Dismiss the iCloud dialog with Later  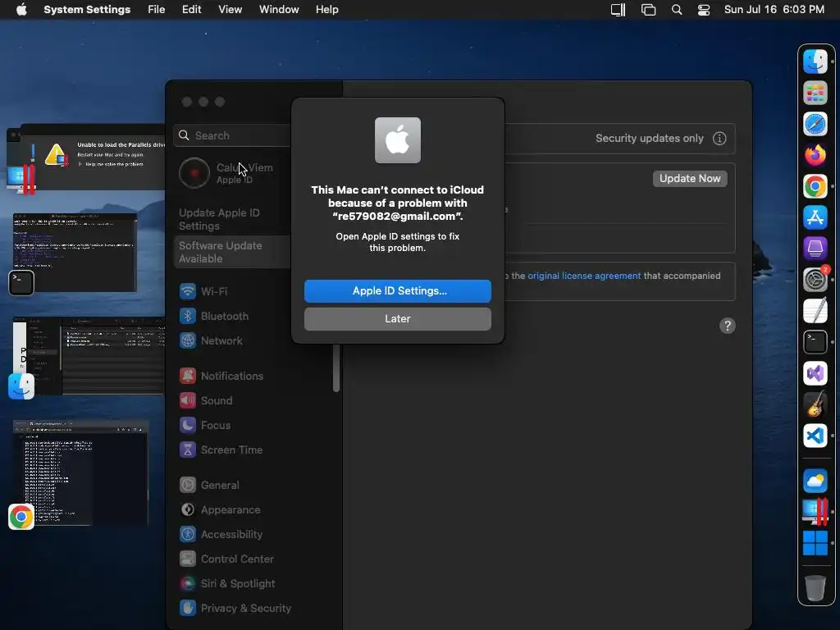coord(398,319)
